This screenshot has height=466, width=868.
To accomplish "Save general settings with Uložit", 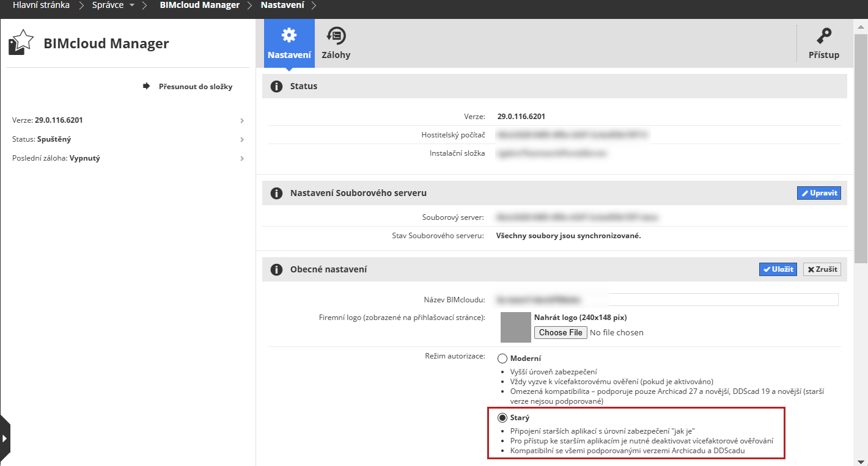I will [x=778, y=269].
